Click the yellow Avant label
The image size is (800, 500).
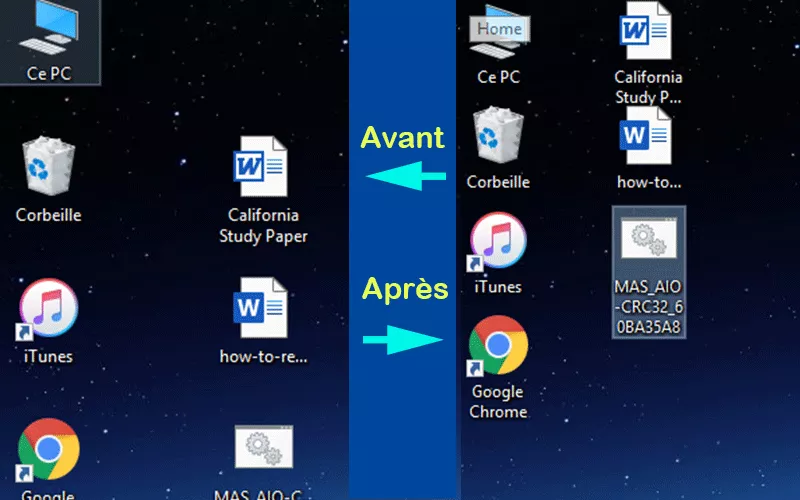click(x=402, y=137)
